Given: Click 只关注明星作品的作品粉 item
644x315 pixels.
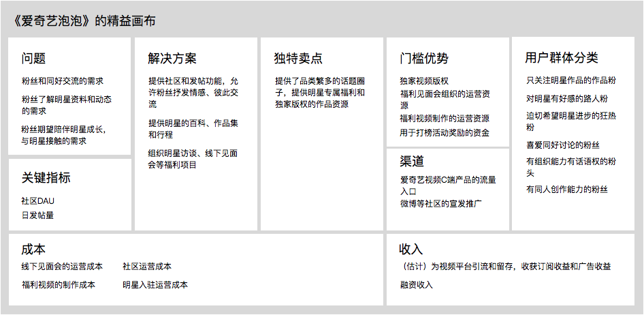Looking at the screenshot, I should [x=571, y=80].
